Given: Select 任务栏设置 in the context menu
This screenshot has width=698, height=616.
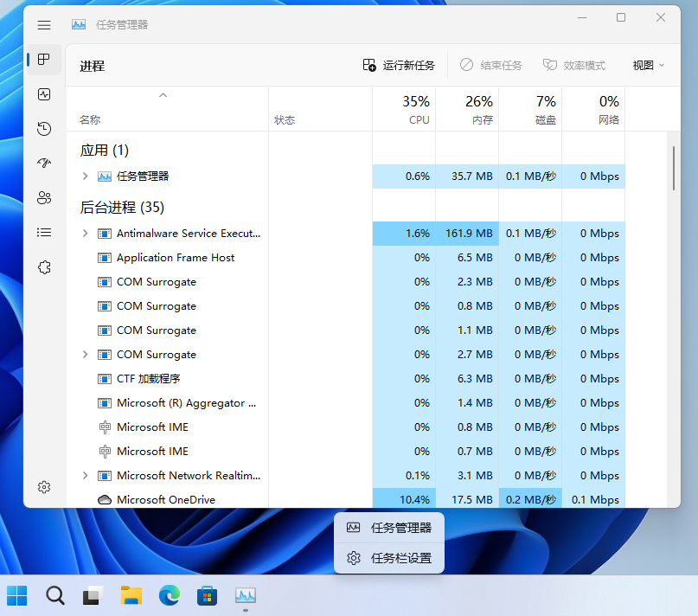Looking at the screenshot, I should pyautogui.click(x=390, y=558).
